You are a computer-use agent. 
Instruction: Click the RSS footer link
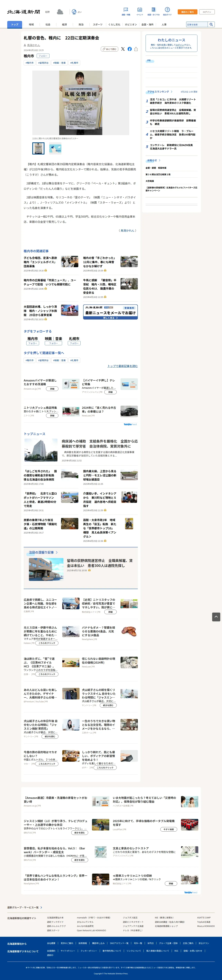click(x=176, y=951)
